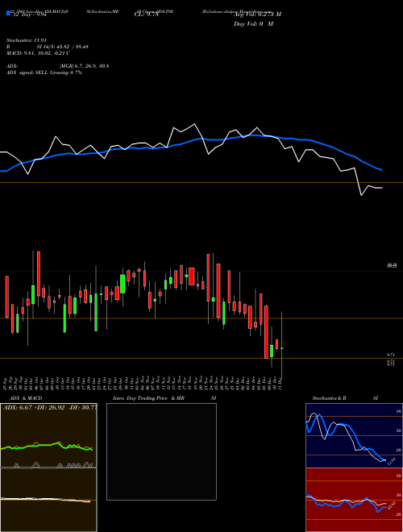Click the empty Intra Day Trading Price panel

coord(161,451)
